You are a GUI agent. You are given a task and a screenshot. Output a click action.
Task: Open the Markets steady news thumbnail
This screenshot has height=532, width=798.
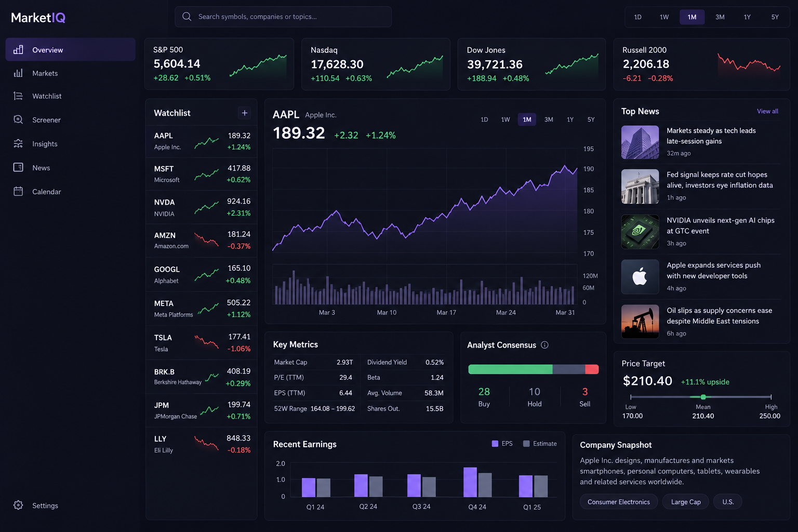640,142
